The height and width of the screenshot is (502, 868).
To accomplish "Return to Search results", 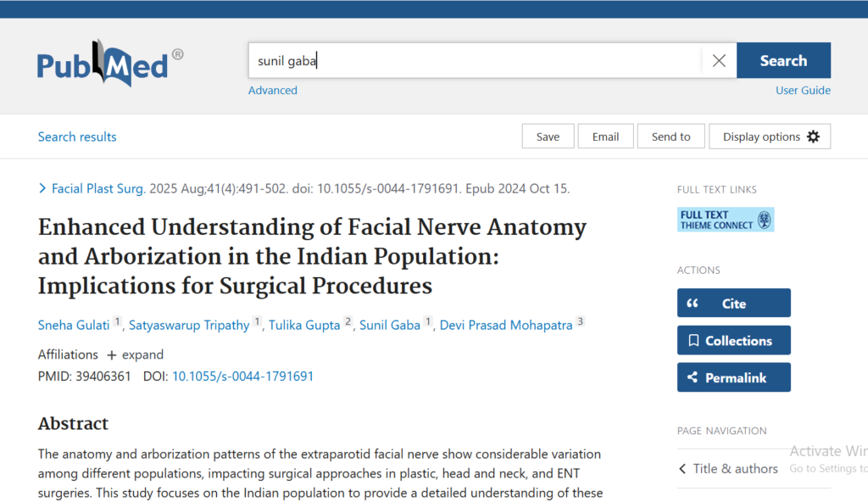I will (77, 137).
